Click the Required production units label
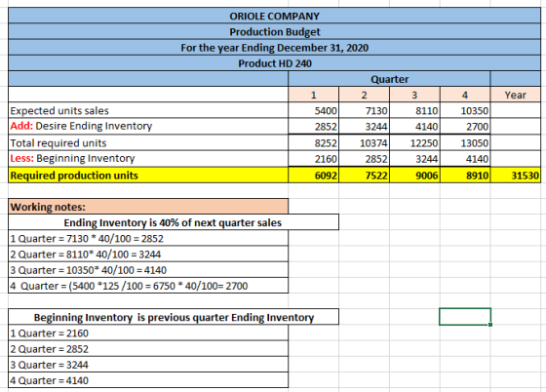The image size is (546, 392). (x=148, y=175)
